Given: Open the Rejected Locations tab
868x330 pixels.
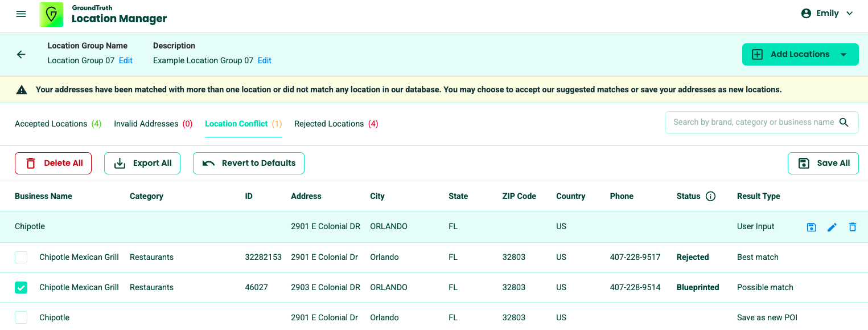Looking at the screenshot, I should (x=336, y=124).
